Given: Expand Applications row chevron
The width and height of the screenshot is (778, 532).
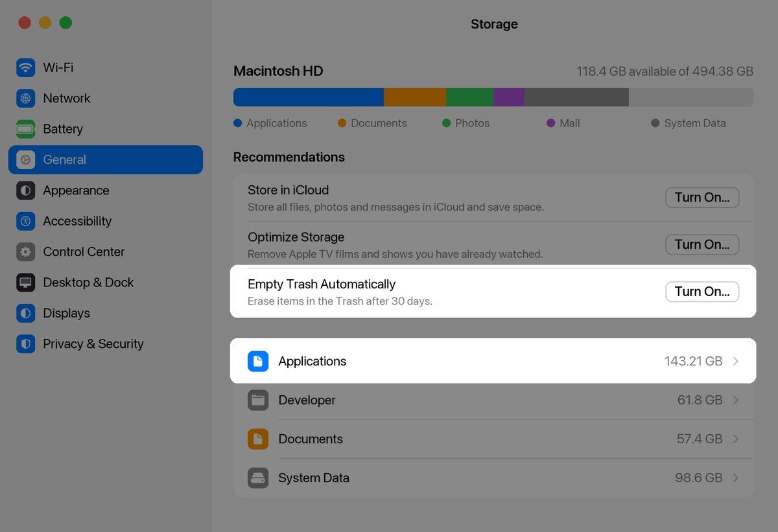Looking at the screenshot, I should click(736, 362).
